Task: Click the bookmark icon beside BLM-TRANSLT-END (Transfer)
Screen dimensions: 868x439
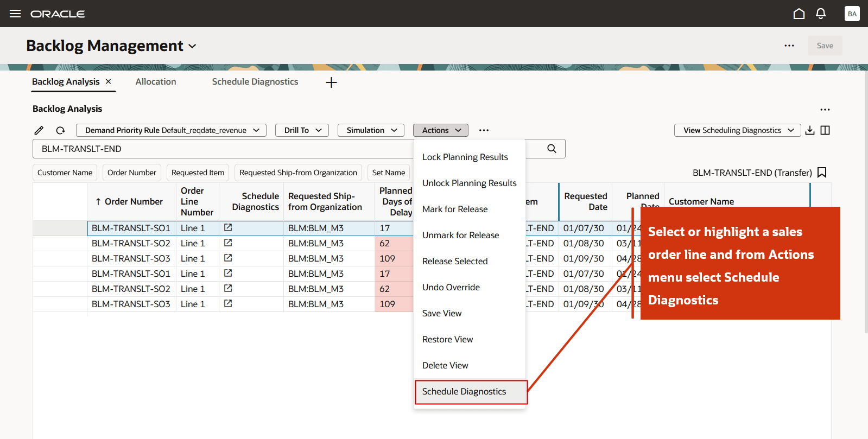Action: coord(822,173)
